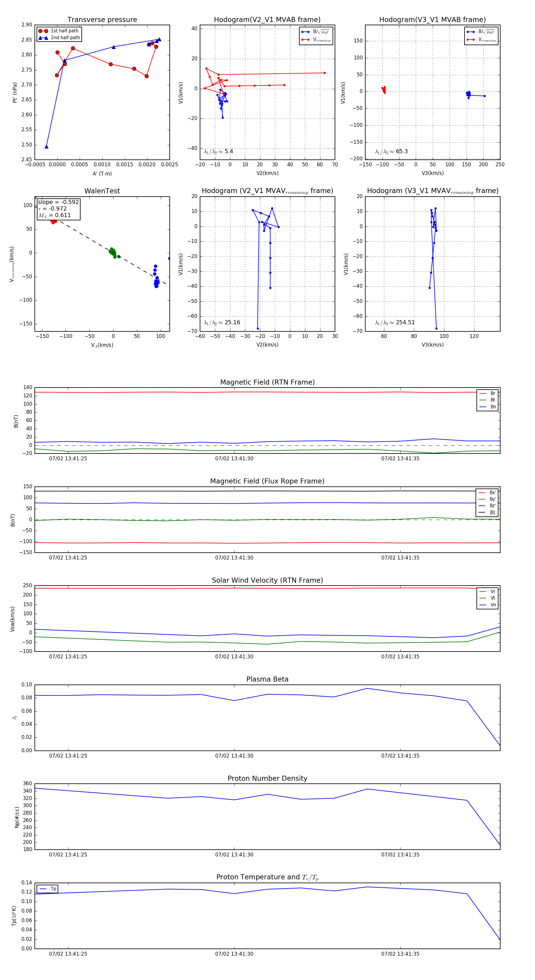Viewport: 535px width, 980px height.
Task: Click the V_A(km/s) axis label under WalenTest
Action: (102, 345)
